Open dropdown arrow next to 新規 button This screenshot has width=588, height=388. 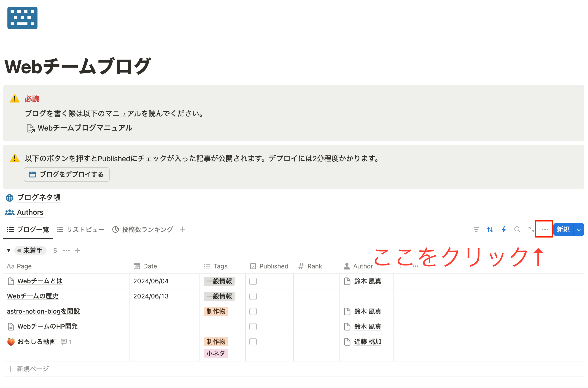[x=579, y=230]
